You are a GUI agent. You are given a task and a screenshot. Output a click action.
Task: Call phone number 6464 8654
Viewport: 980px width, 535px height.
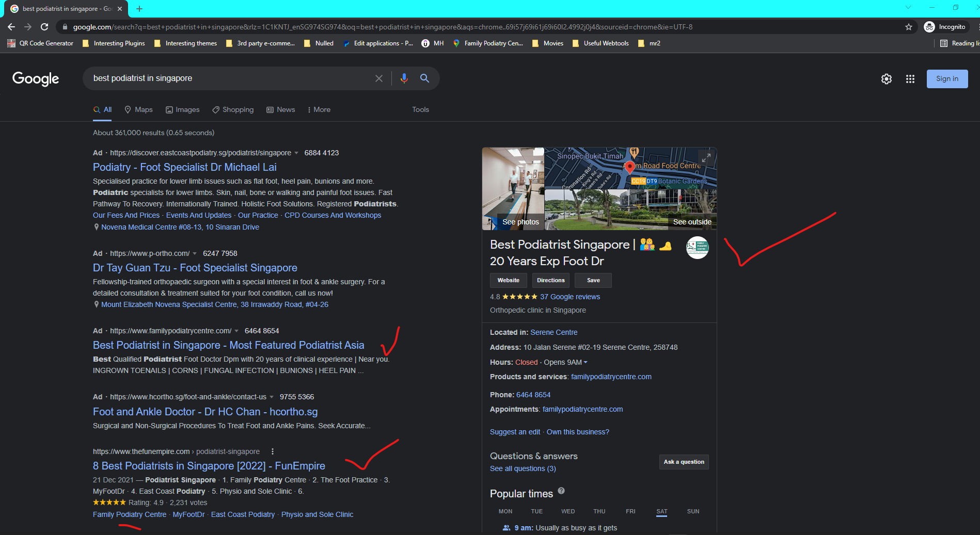(x=533, y=395)
